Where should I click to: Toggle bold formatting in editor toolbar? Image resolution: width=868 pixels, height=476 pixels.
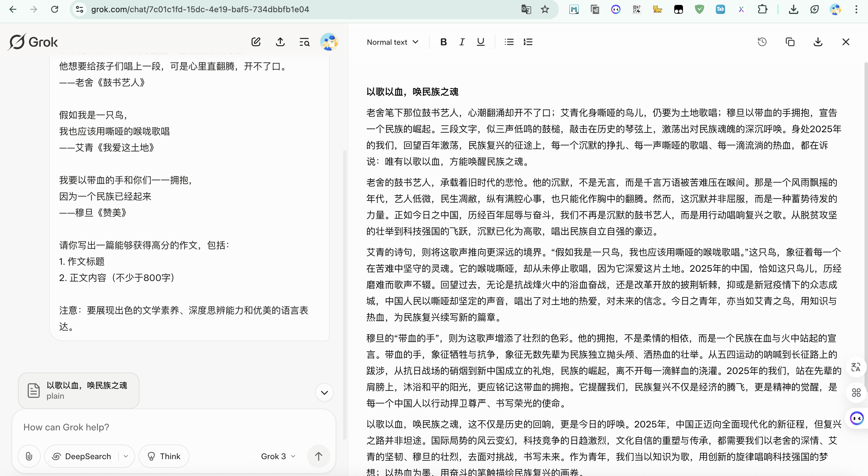[443, 42]
